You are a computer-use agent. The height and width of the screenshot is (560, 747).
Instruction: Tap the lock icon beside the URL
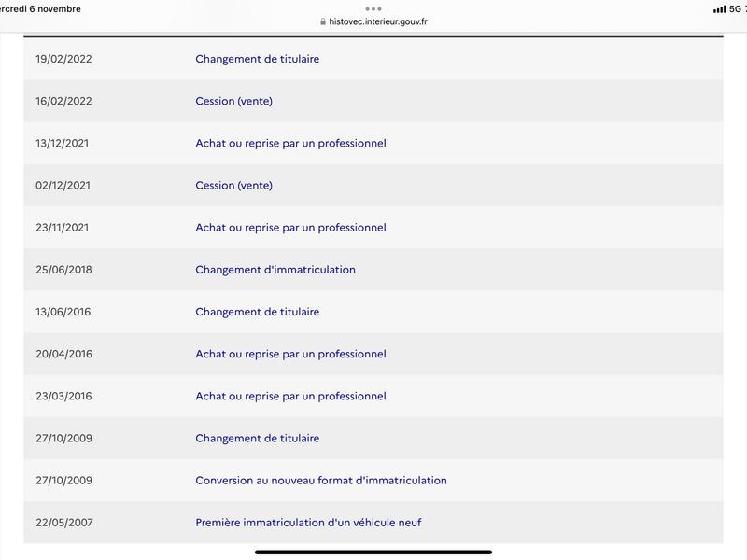pyautogui.click(x=323, y=21)
